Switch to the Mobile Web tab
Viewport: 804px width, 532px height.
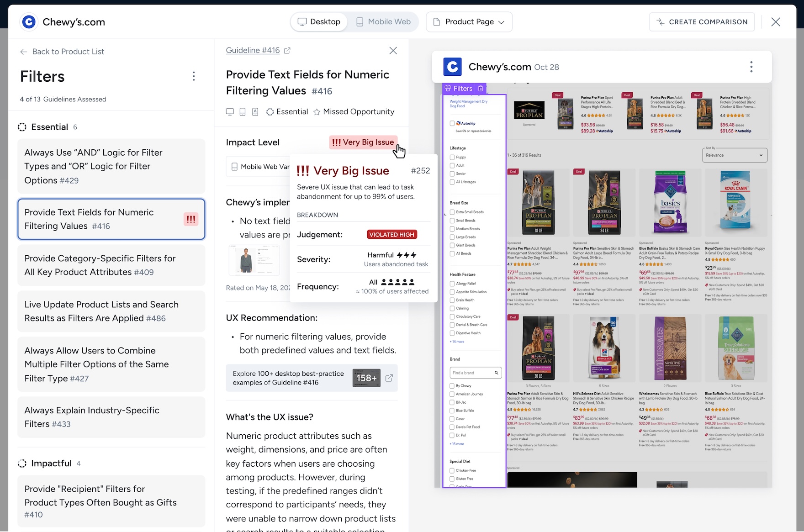383,22
